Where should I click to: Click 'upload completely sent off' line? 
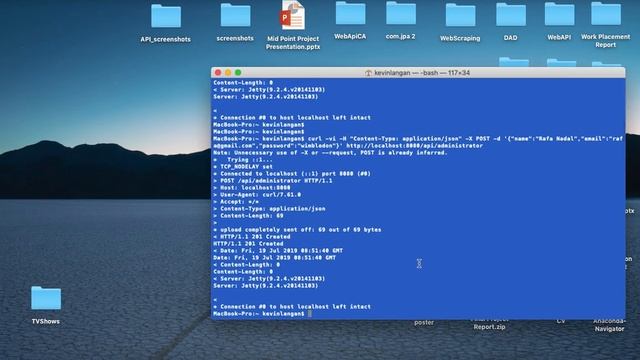pos(297,230)
